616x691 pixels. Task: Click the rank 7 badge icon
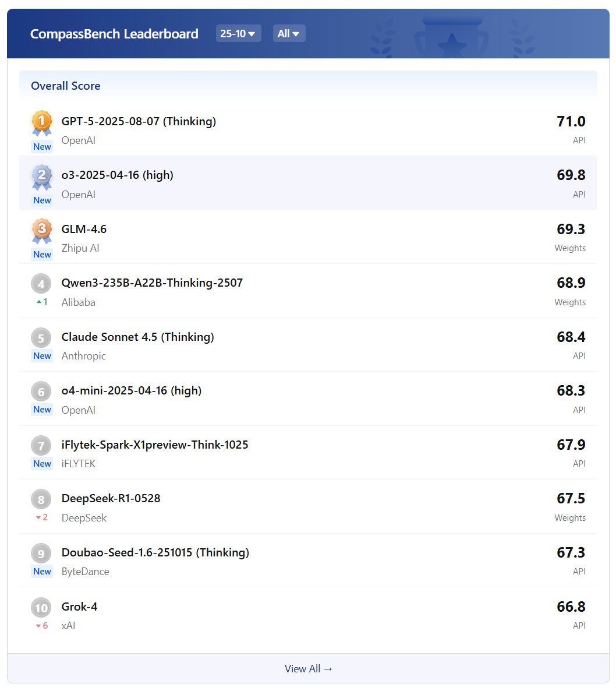(41, 446)
